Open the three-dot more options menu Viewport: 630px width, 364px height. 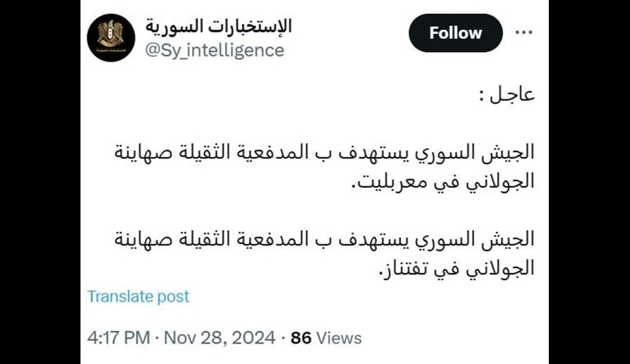pyautogui.click(x=524, y=32)
